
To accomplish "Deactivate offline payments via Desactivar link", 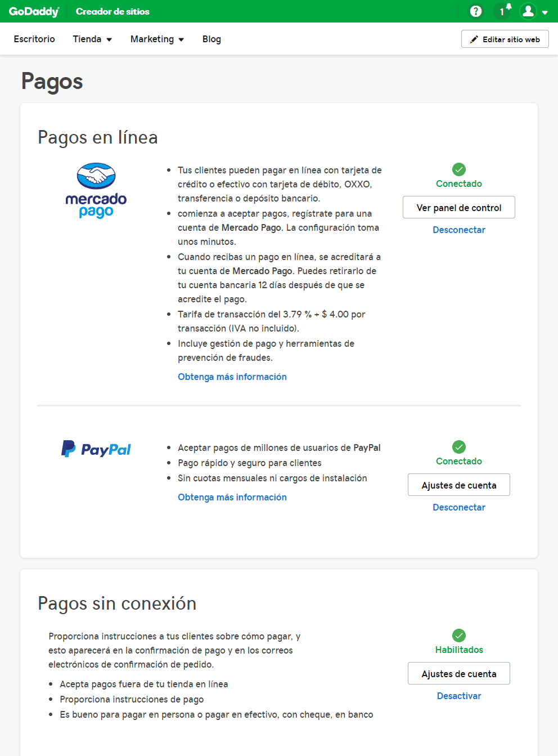I will point(459,696).
